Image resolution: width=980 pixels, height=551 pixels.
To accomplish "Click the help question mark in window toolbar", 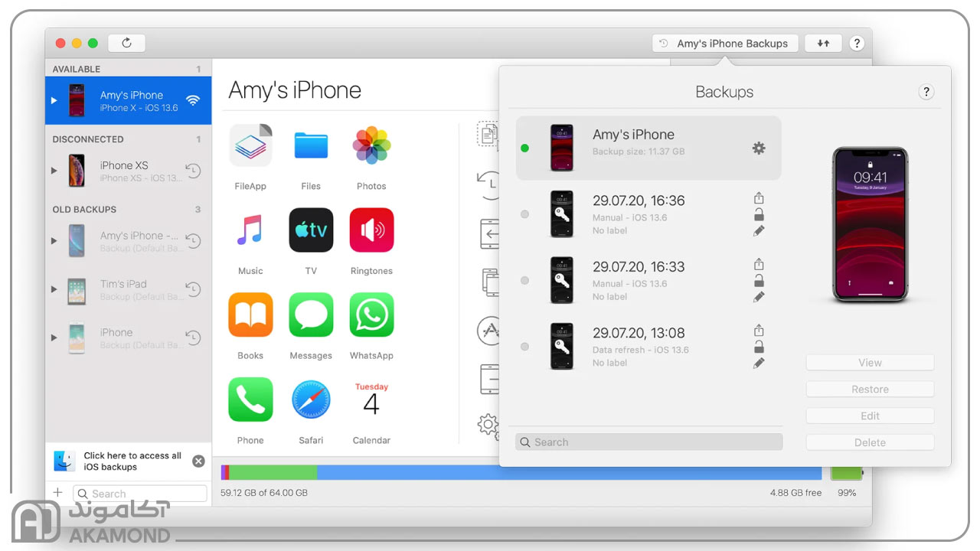I will coord(857,44).
